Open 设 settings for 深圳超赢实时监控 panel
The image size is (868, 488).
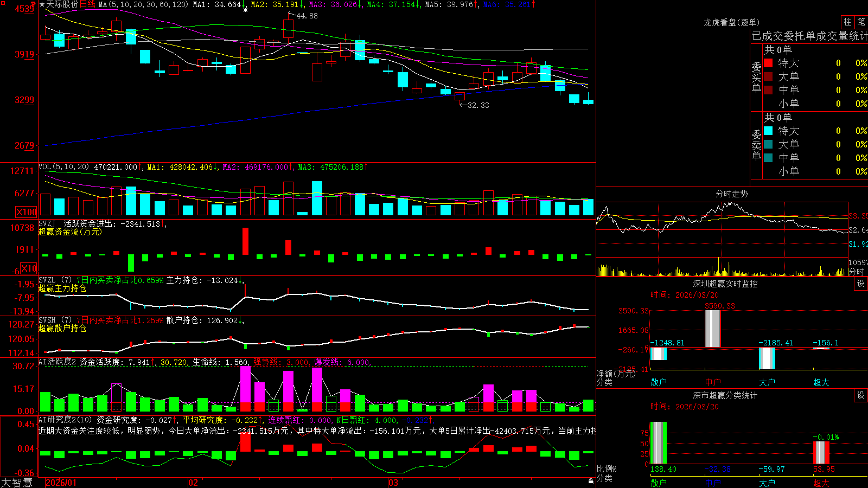pos(861,284)
